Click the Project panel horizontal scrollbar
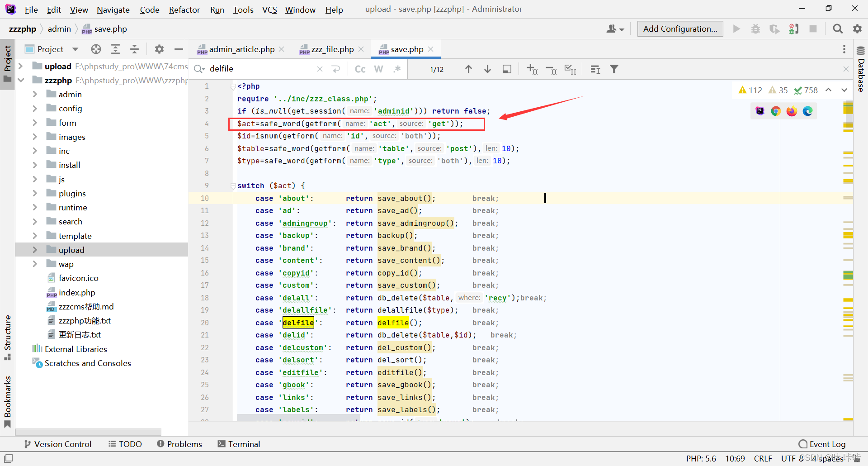The width and height of the screenshot is (868, 466). point(88,432)
